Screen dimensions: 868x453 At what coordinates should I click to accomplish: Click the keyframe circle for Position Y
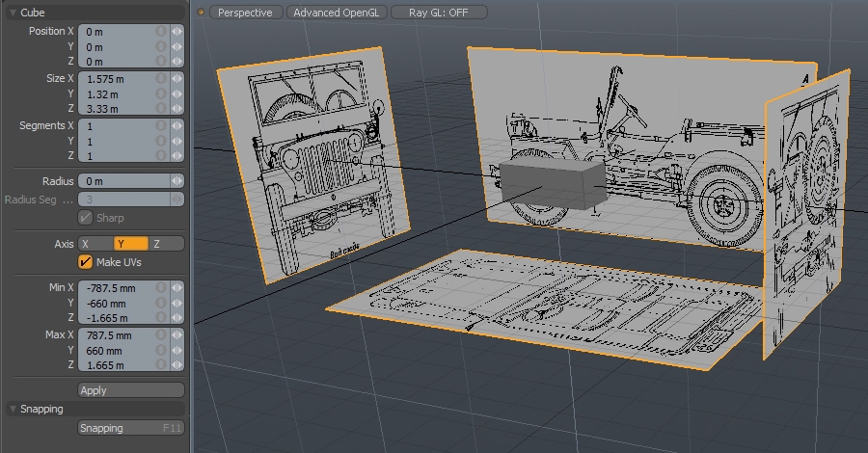tap(160, 46)
